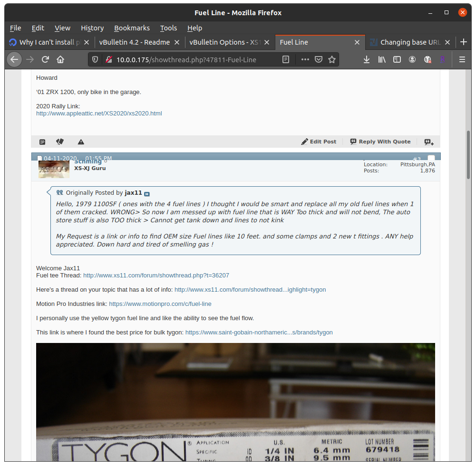The image size is (476, 466).
Task: Click the IP address icon under post
Action: (x=42, y=142)
